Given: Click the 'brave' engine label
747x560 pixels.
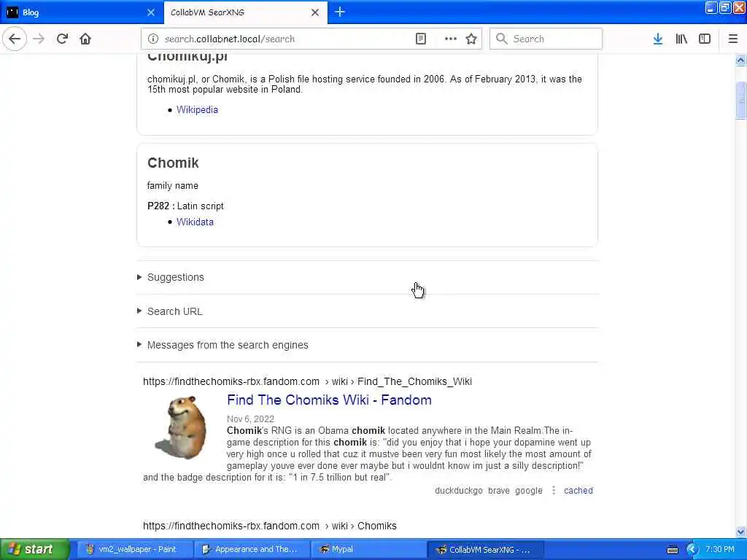Looking at the screenshot, I should (499, 491).
